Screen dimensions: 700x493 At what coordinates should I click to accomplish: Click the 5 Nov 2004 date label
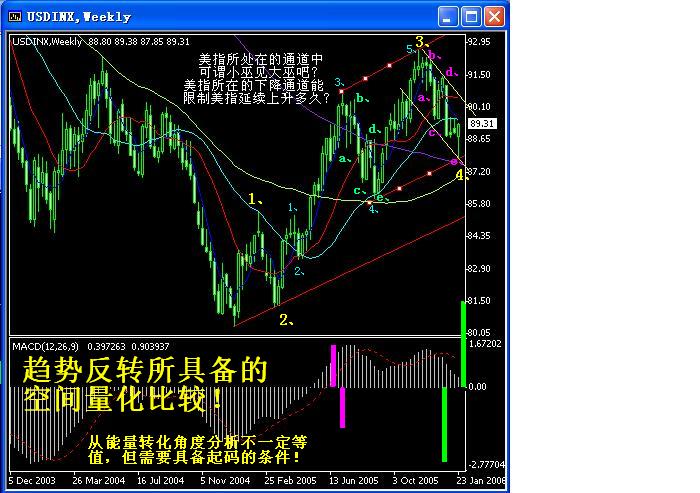pos(225,481)
